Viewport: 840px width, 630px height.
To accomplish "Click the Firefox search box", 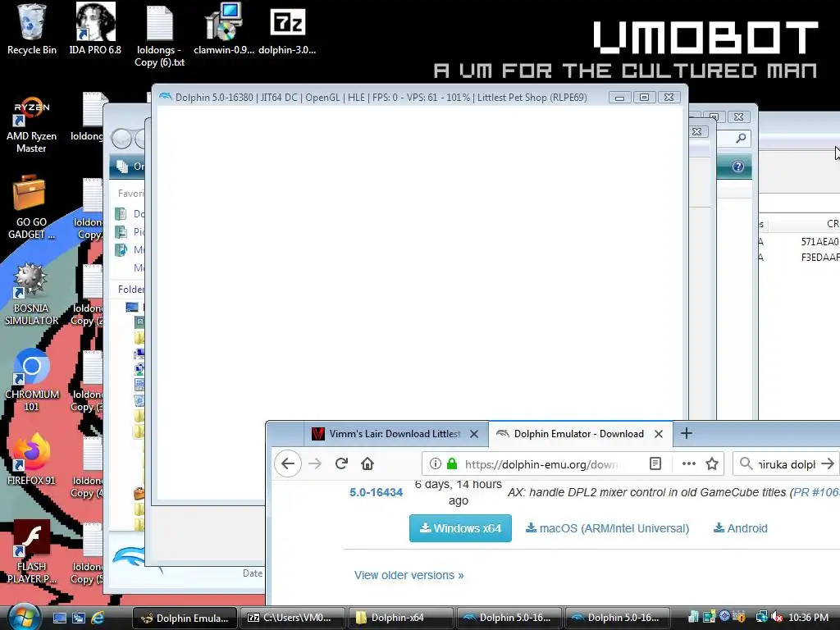I will [x=786, y=464].
